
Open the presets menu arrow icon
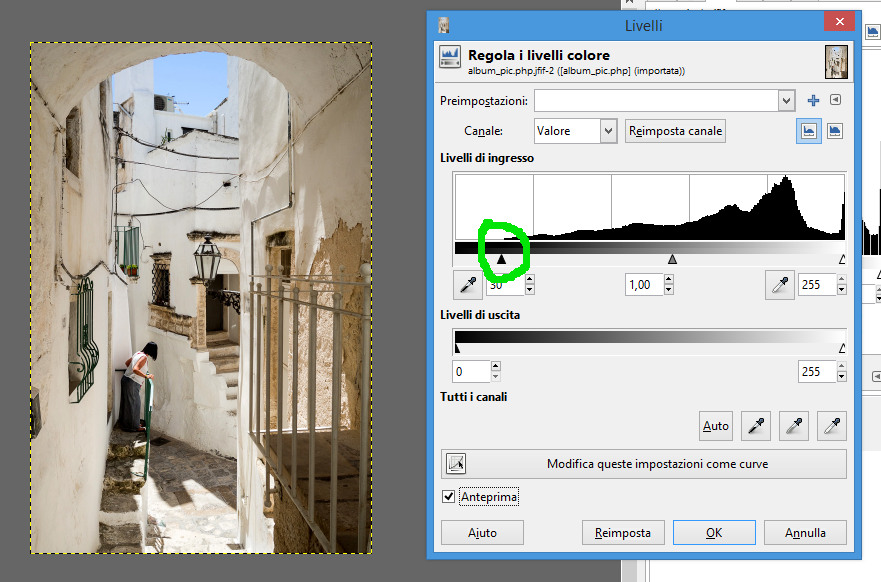(x=836, y=101)
